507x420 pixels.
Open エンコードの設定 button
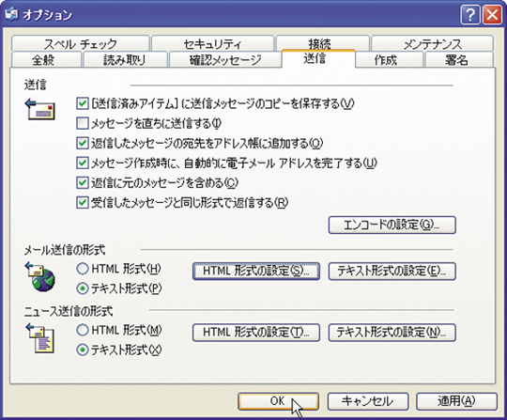coord(392,225)
